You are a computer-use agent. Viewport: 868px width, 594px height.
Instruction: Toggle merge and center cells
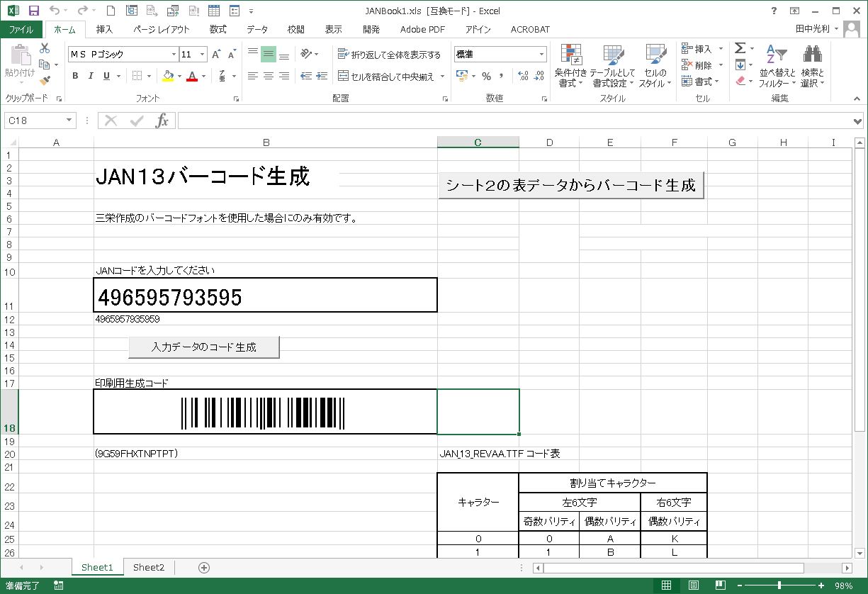(x=385, y=76)
